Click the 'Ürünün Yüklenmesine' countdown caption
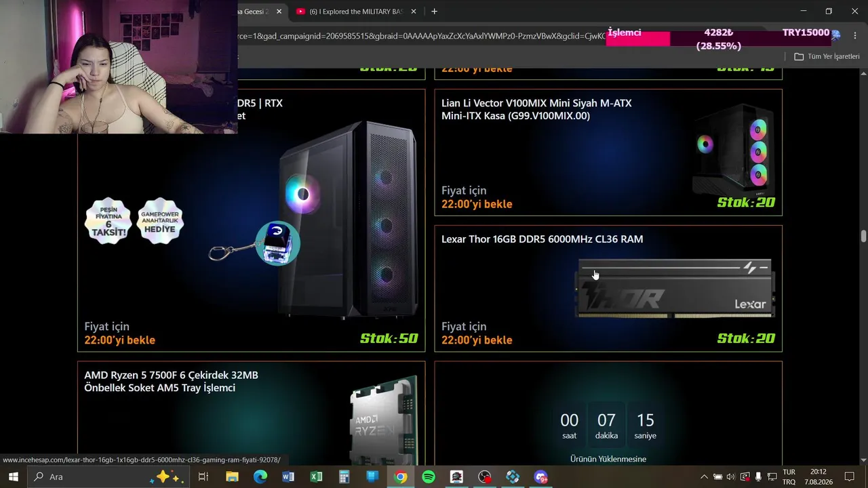 pos(608,459)
